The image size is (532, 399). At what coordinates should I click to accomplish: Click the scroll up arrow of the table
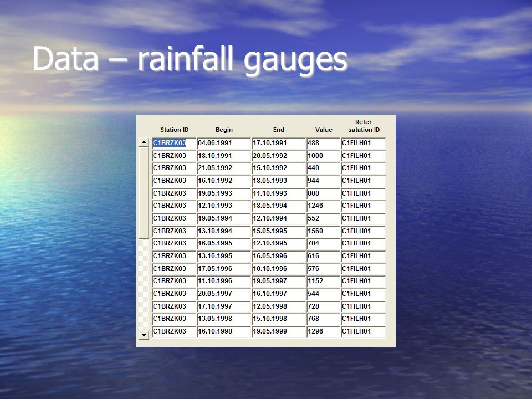(x=144, y=142)
